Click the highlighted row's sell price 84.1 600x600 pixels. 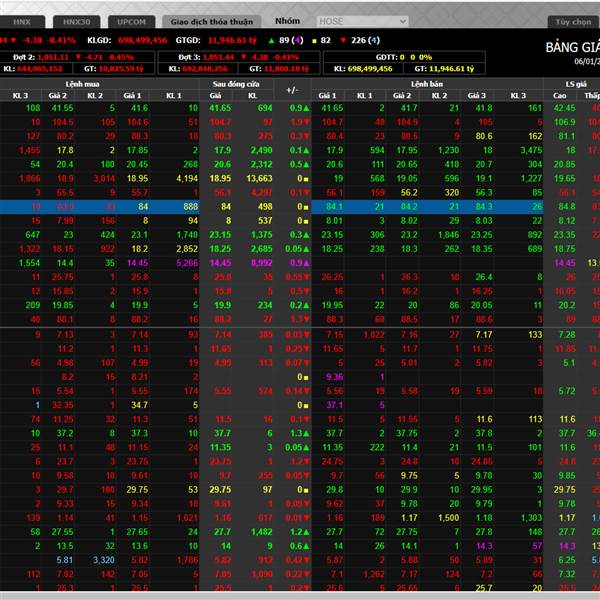tap(334, 207)
